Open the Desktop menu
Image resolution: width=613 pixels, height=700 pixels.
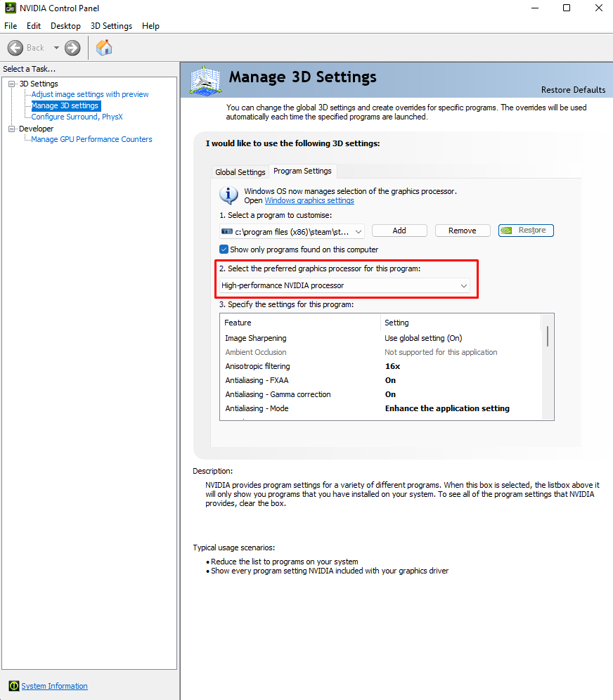[65, 26]
